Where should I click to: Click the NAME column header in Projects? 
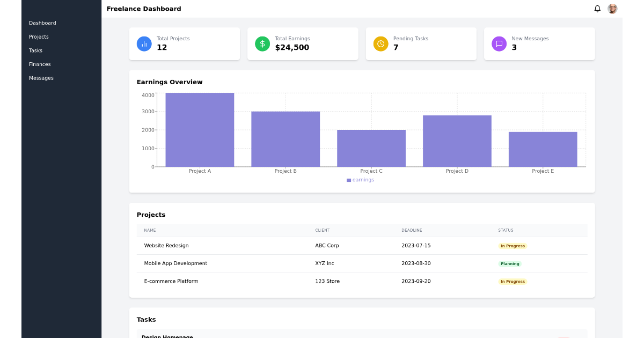click(149, 230)
